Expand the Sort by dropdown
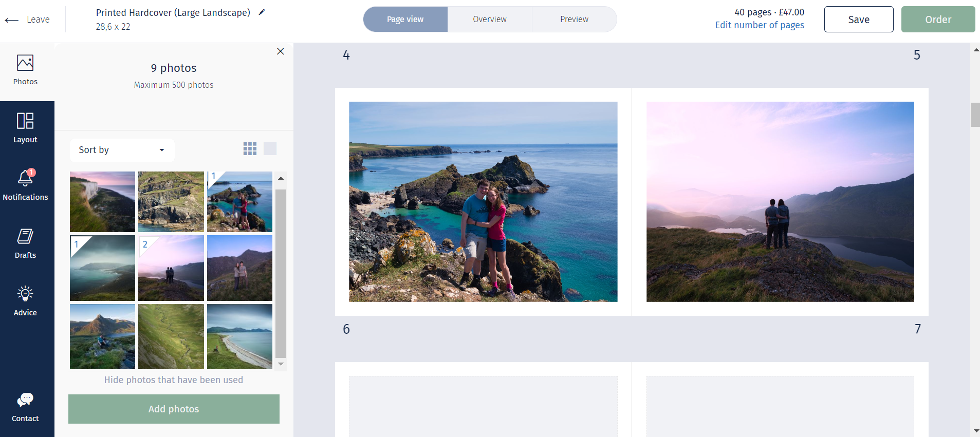This screenshot has height=437, width=980. click(x=122, y=150)
